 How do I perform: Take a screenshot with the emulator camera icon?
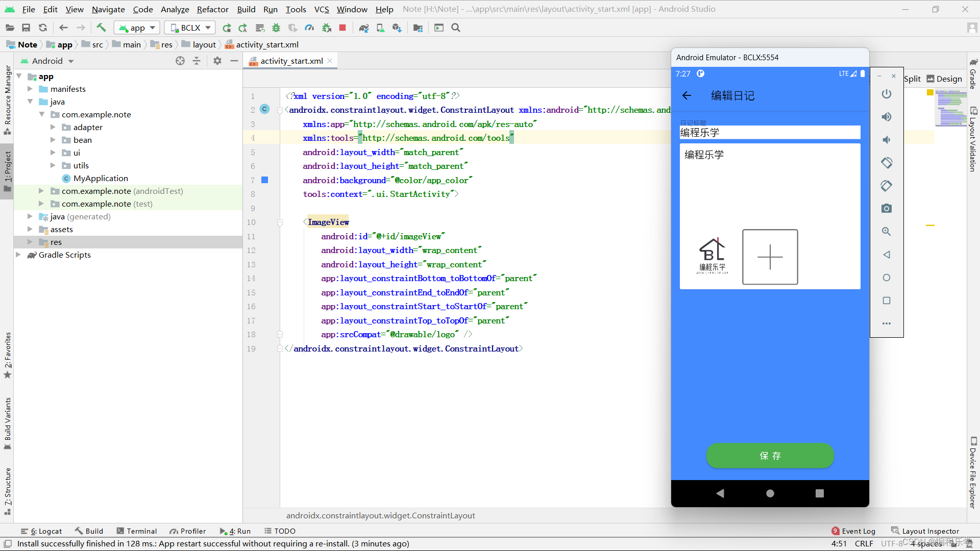tap(887, 208)
